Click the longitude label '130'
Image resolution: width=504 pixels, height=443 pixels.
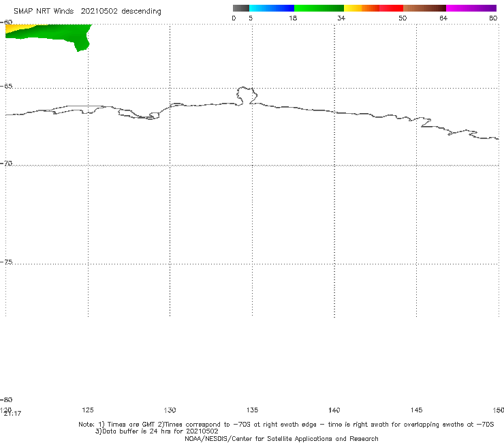click(170, 410)
